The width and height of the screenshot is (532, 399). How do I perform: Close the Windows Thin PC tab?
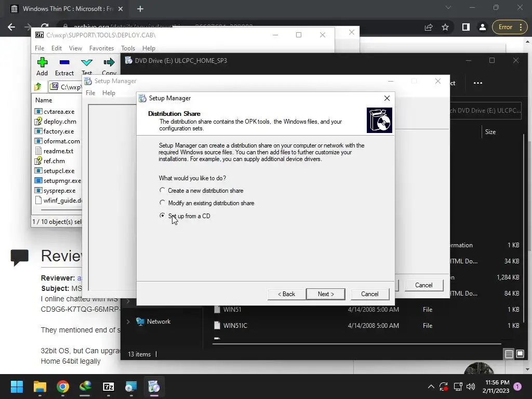(x=121, y=9)
